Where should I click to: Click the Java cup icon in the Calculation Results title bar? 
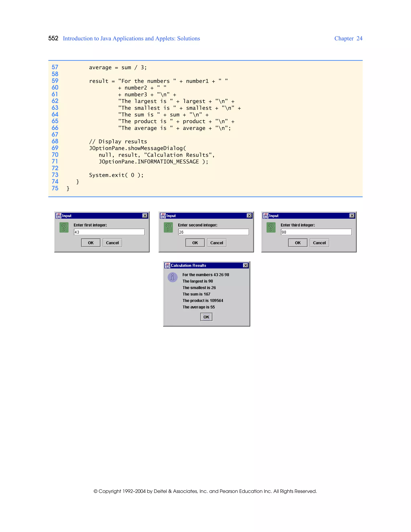click(x=168, y=265)
